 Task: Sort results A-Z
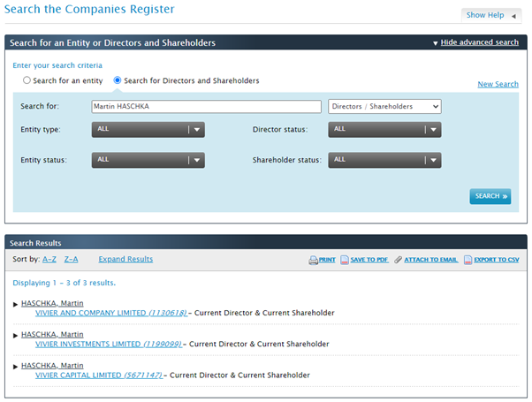(x=49, y=260)
